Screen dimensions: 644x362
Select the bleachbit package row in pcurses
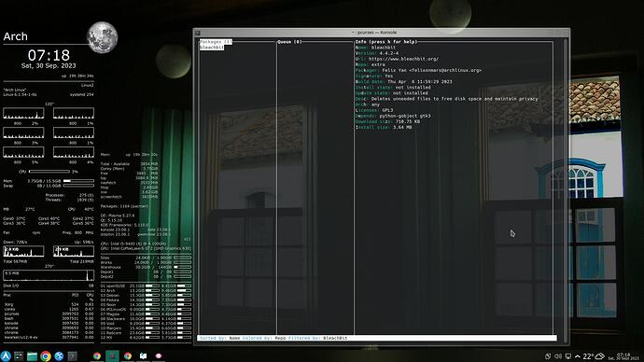click(x=212, y=48)
